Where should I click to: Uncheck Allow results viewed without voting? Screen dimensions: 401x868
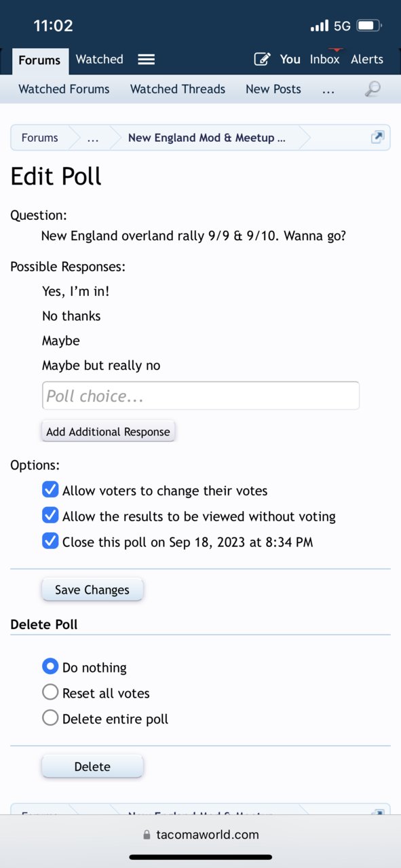[50, 515]
